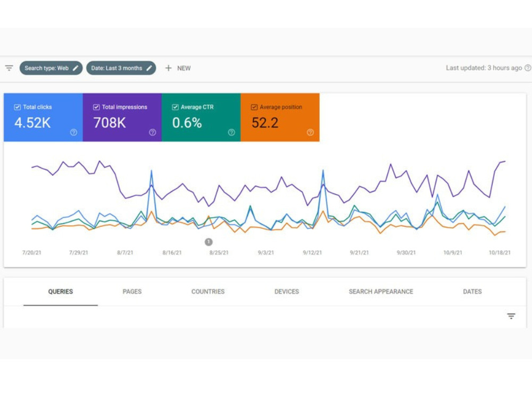This screenshot has width=532, height=399.
Task: Click the 10/9/21 axis date label
Action: (453, 253)
